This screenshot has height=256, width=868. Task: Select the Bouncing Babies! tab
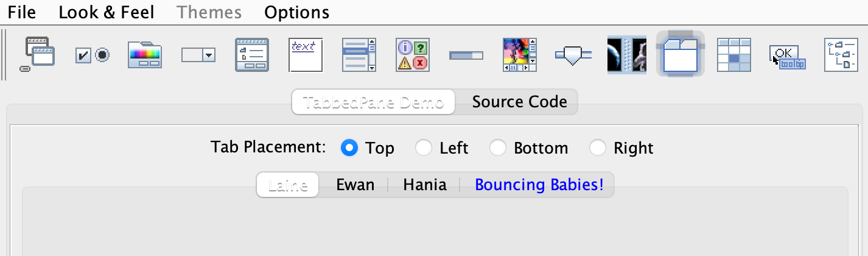(539, 185)
